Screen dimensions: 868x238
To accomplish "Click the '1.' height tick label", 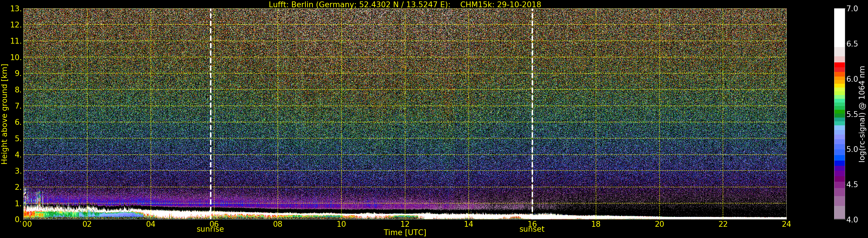I will (18, 203).
